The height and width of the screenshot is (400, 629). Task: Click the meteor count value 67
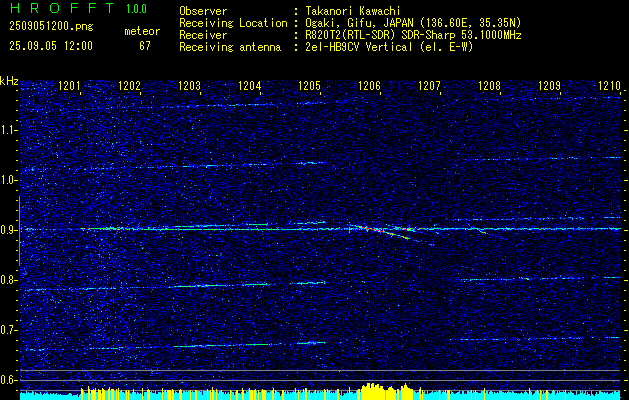pyautogui.click(x=145, y=46)
